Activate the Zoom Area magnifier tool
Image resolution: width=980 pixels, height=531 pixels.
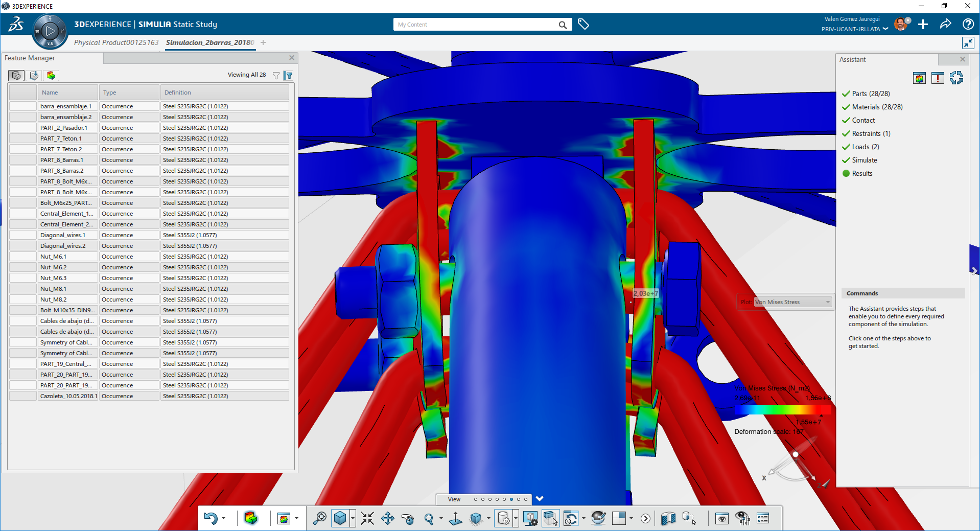[320, 518]
